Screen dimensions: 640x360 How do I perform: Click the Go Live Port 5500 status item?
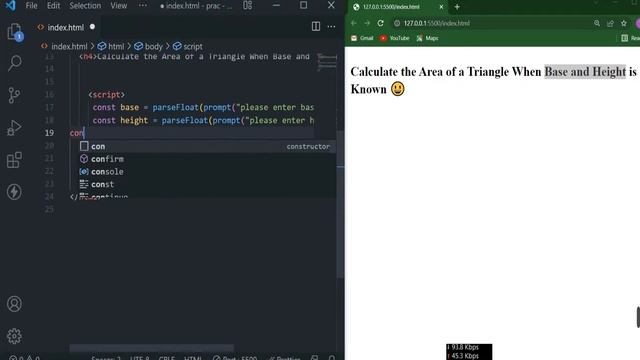[235, 358]
